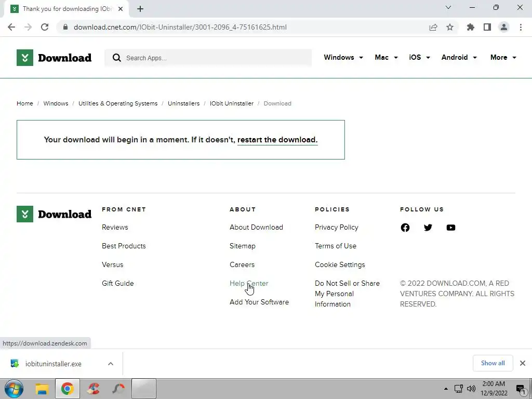Share this page icon in address bar

tap(433, 27)
